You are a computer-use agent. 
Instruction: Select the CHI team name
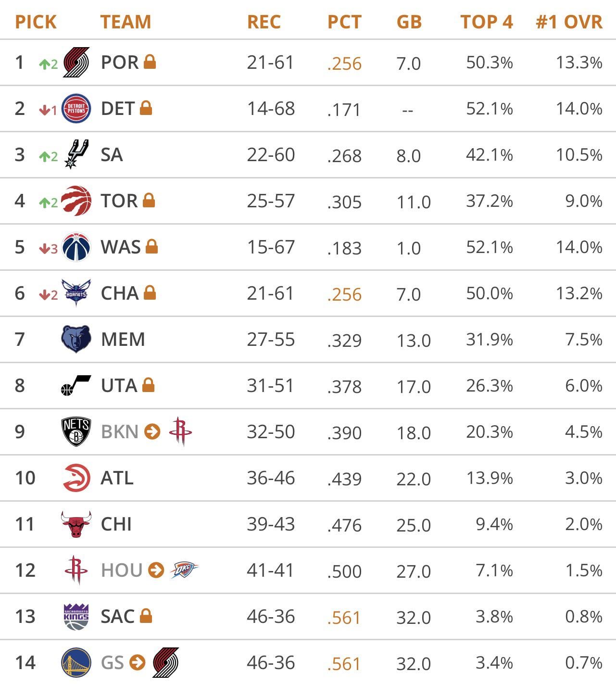(x=116, y=524)
